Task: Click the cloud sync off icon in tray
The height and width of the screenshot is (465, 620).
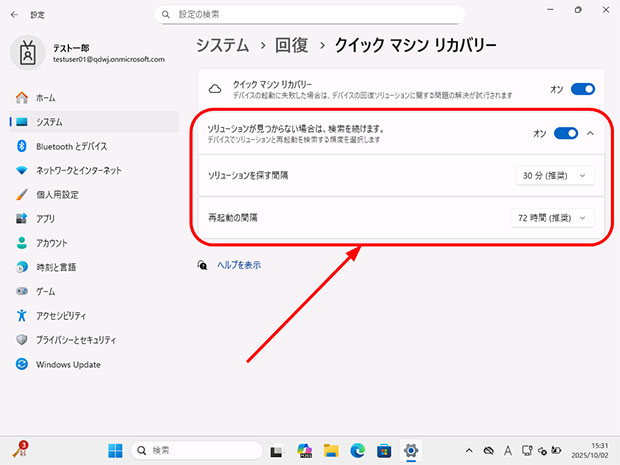Action: pyautogui.click(x=489, y=450)
